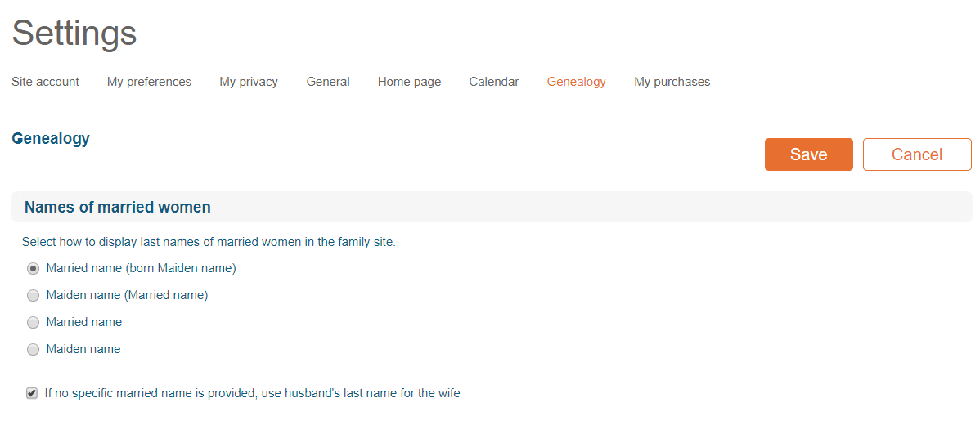Choose the Maiden name only radio button
This screenshot has width=980, height=425.
pos(33,350)
